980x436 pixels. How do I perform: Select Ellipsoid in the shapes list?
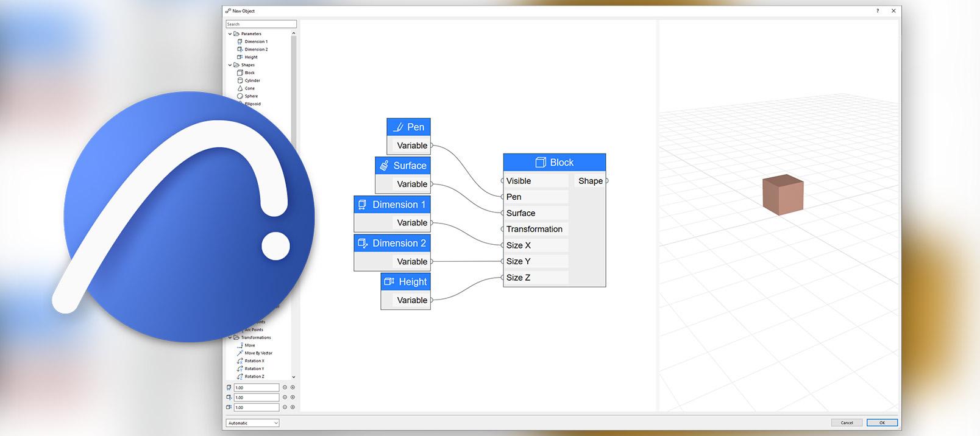click(x=252, y=104)
